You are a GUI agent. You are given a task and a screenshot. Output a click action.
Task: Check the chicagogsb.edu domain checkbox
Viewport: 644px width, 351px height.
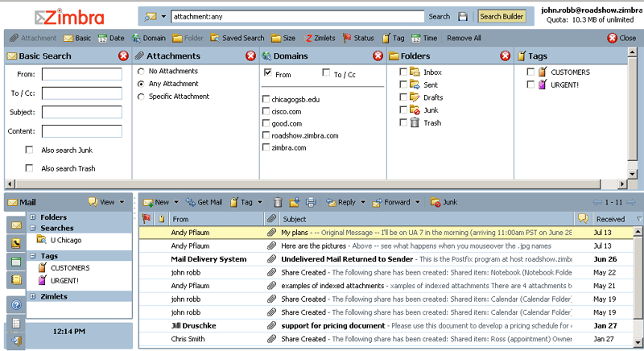pos(266,99)
